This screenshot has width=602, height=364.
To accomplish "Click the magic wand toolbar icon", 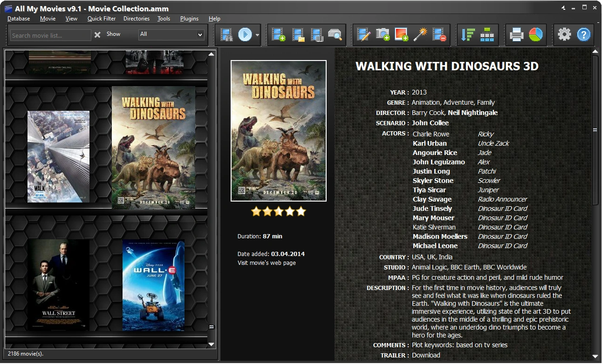I will [420, 34].
